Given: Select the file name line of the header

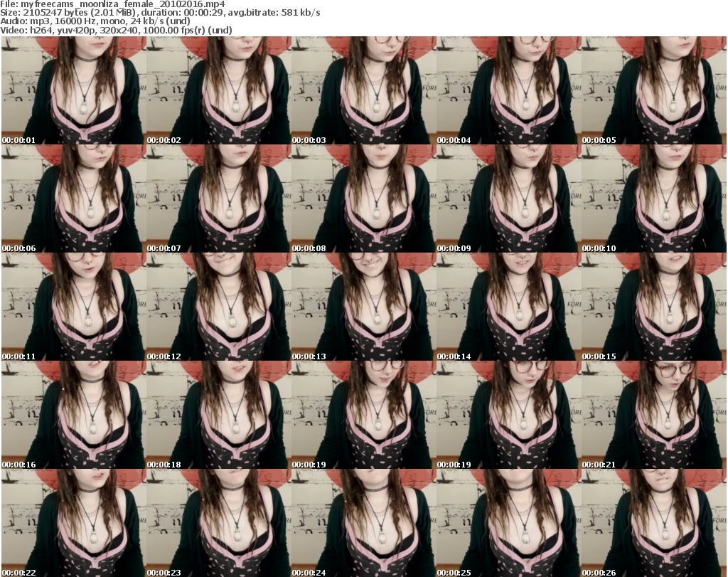Looking at the screenshot, I should 113,4.
